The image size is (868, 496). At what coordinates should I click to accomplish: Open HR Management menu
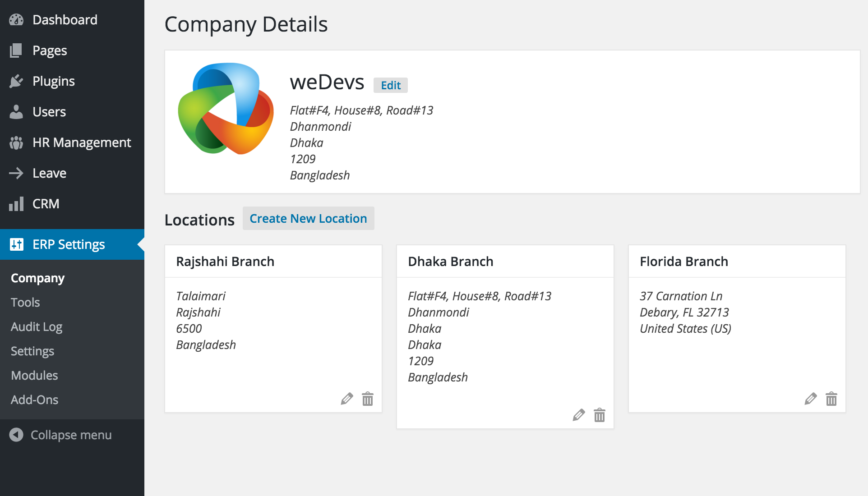click(x=72, y=142)
